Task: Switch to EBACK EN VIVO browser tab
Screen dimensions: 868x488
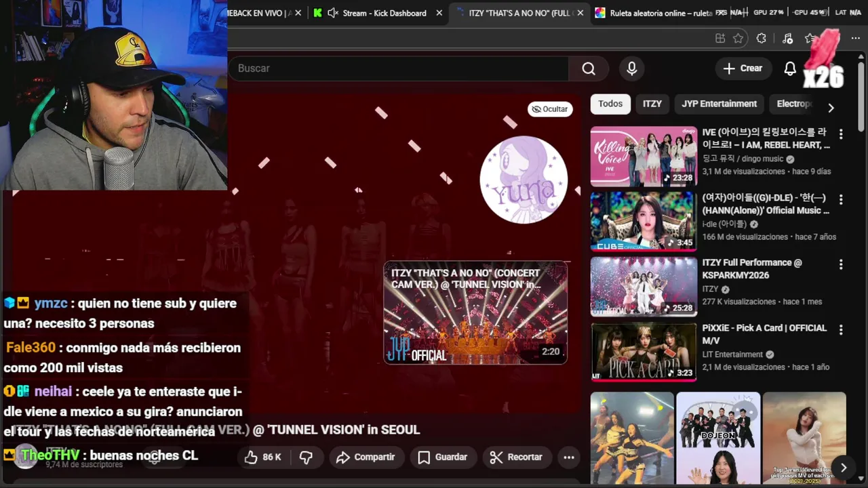Action: pyautogui.click(x=259, y=13)
